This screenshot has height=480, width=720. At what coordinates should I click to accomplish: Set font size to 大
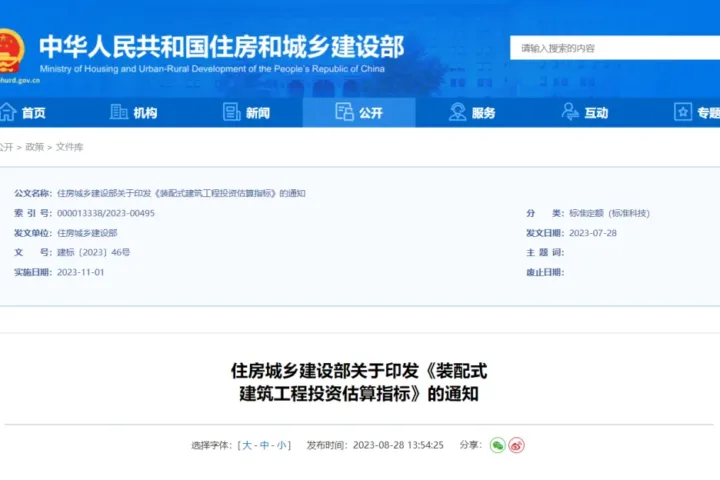(x=247, y=445)
